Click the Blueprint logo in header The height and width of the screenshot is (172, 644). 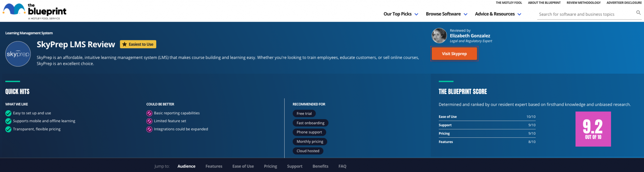click(x=35, y=11)
